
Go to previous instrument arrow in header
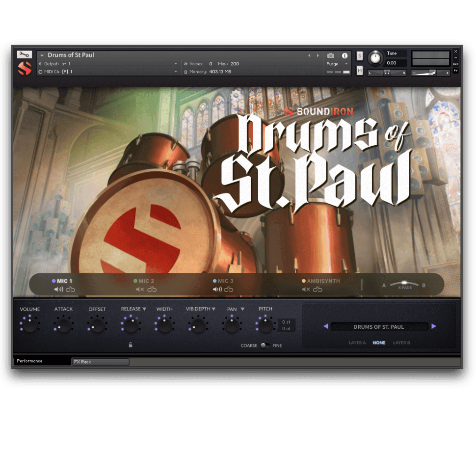tap(309, 55)
